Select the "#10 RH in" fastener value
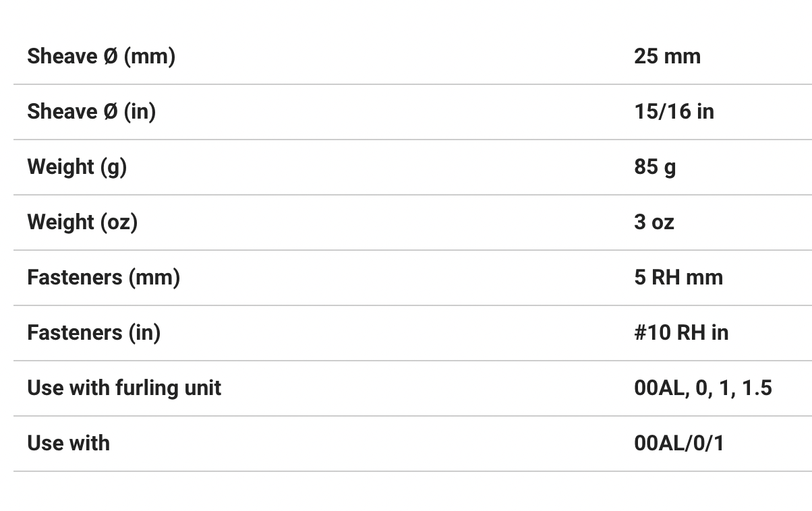812x511 pixels. [681, 332]
